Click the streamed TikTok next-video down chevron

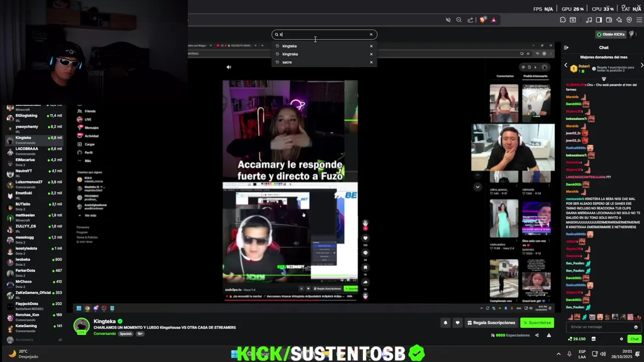[478, 187]
